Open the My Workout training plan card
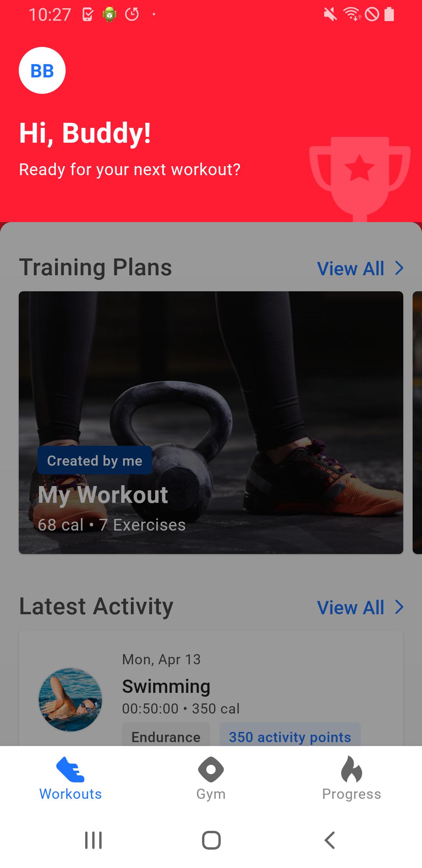 click(x=211, y=423)
